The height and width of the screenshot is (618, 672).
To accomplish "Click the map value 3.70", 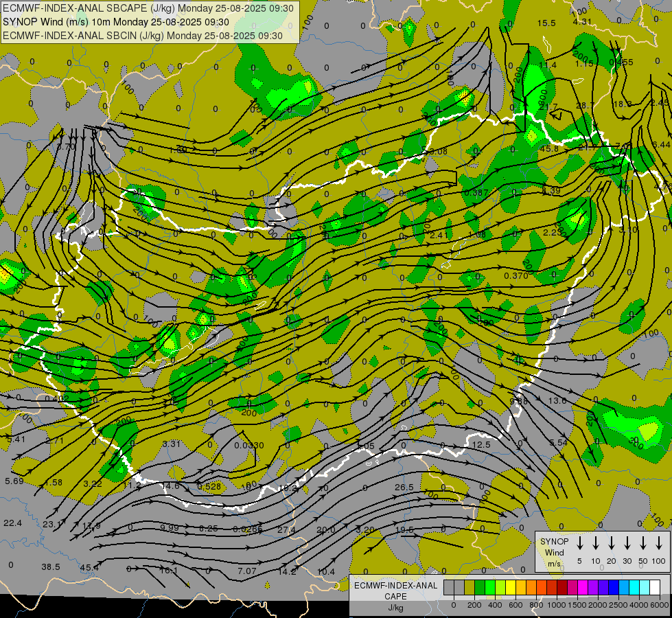I will tap(66, 146).
